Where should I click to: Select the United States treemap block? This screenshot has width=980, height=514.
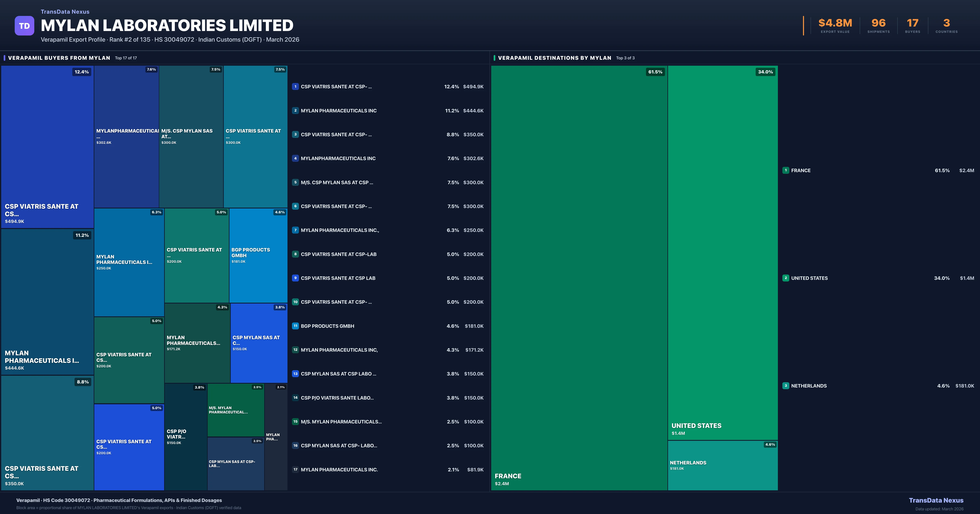[x=723, y=253]
